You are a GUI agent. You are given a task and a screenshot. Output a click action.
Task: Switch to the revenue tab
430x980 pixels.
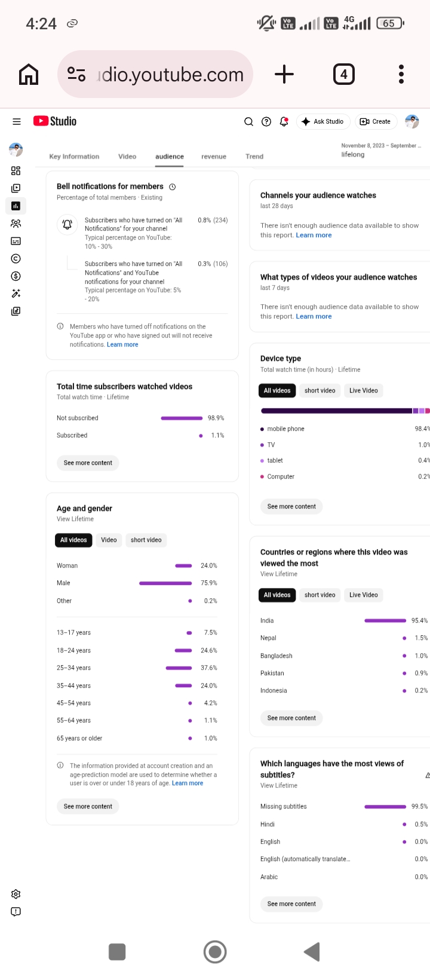(214, 157)
